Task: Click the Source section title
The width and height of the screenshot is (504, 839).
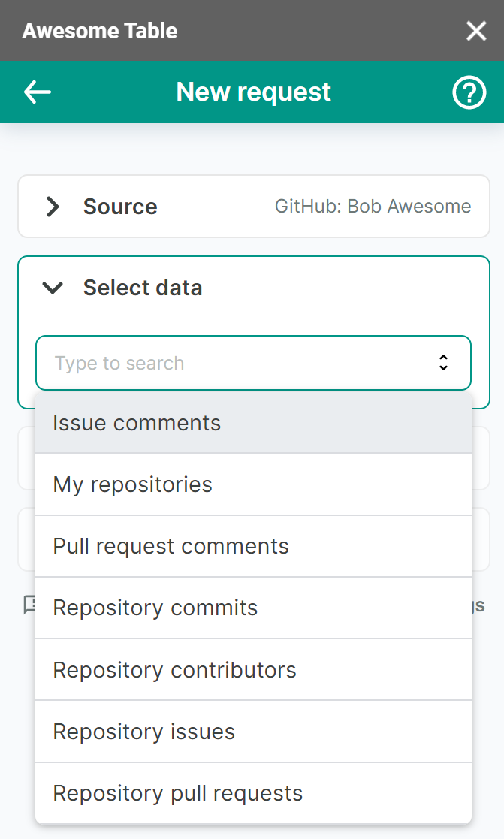Action: point(120,207)
